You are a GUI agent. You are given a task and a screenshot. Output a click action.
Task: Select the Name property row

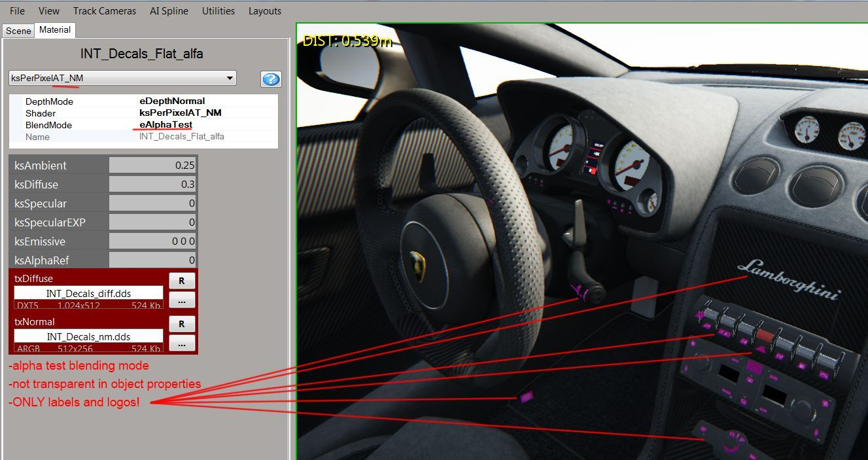(143, 137)
